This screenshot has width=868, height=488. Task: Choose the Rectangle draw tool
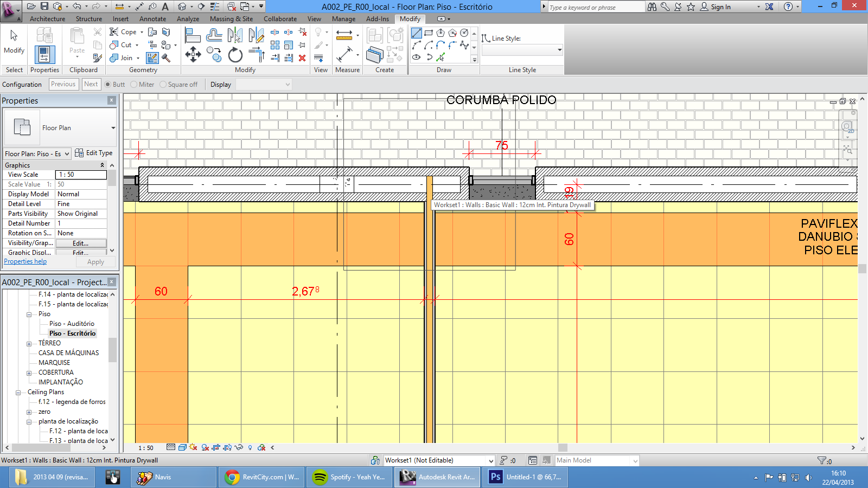[x=429, y=33]
